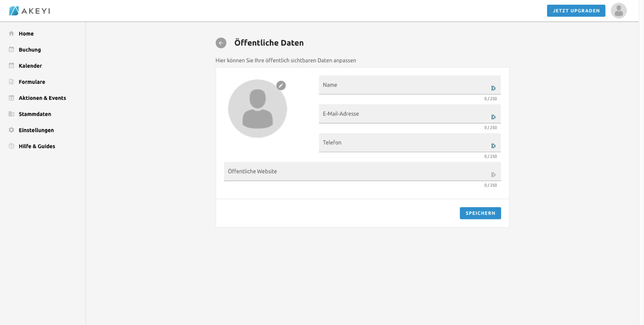Click the pencil icon on profile picture
The image size is (644, 325).
click(281, 85)
